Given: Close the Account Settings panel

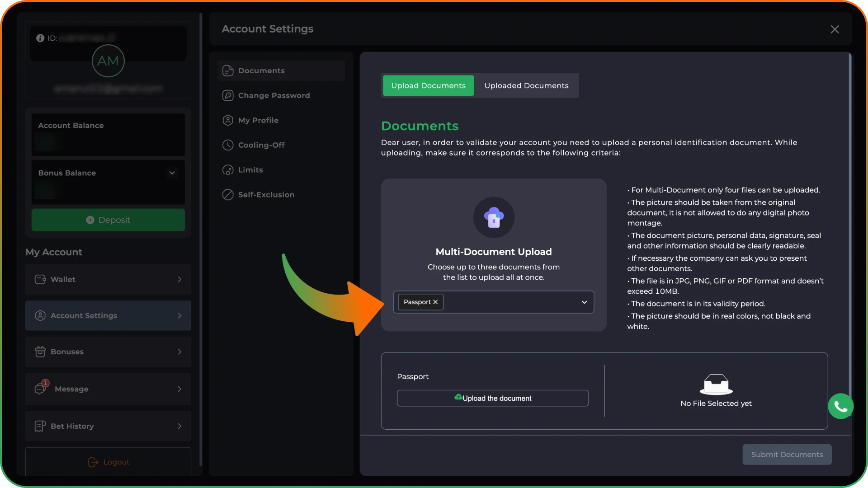Looking at the screenshot, I should coord(835,29).
